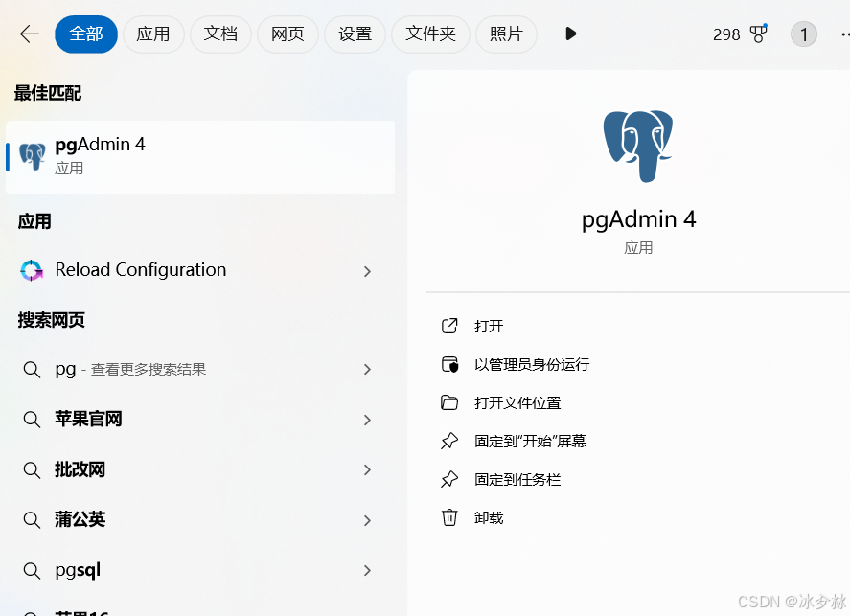The image size is (850, 616).
Task: Click the pgAdmin 4 title in details pane
Action: click(x=638, y=220)
